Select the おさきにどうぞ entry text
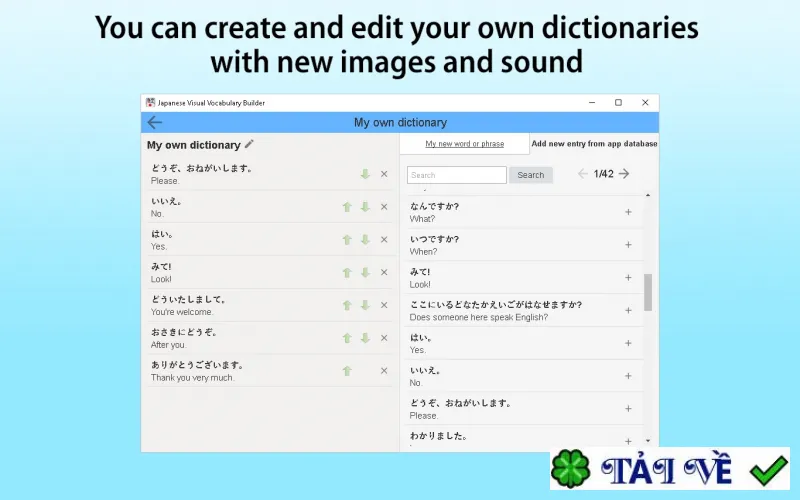 [184, 332]
